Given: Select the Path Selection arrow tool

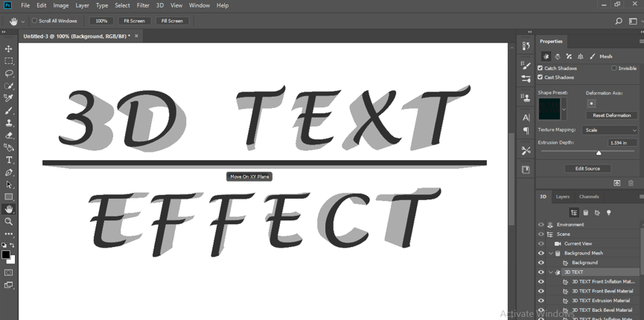Looking at the screenshot, I should pos(8,185).
